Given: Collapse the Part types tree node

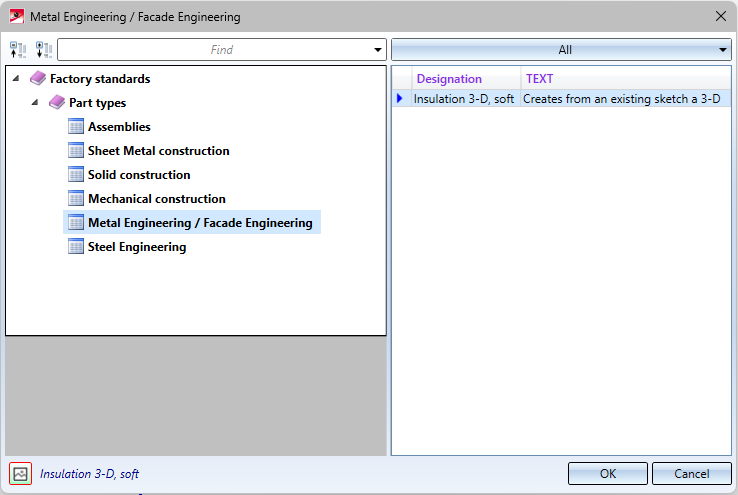Looking at the screenshot, I should [x=34, y=102].
